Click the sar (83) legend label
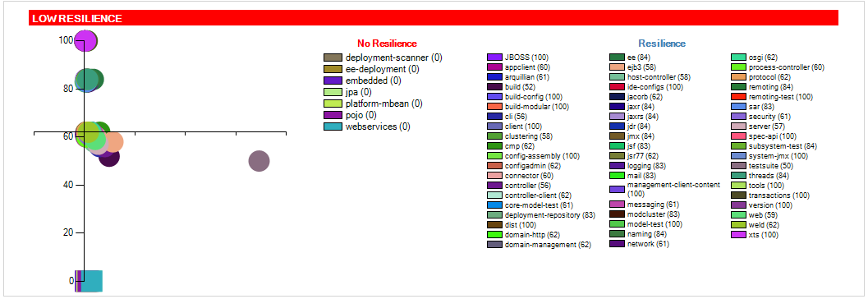 (762, 107)
